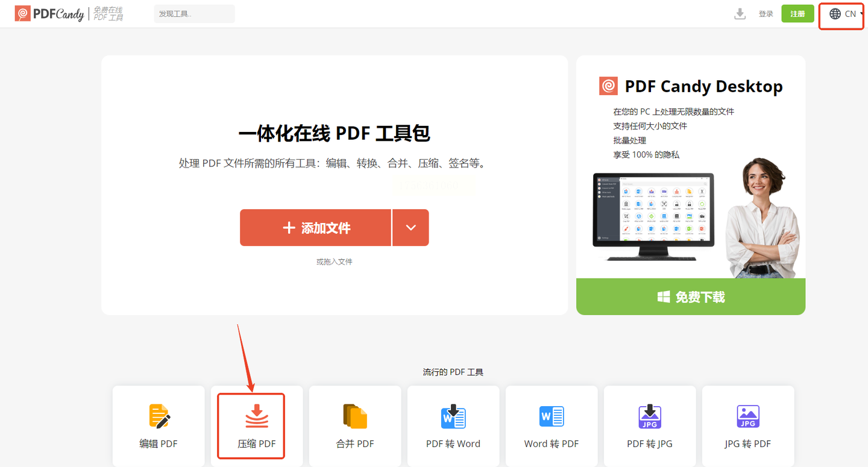
Task: Open the download icon in header
Action: tap(740, 14)
